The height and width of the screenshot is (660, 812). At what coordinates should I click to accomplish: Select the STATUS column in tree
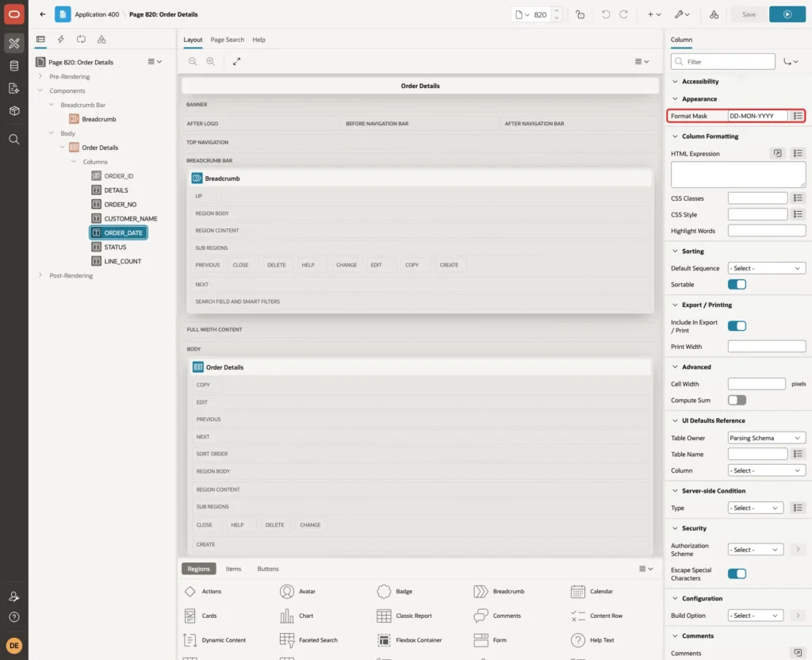click(x=115, y=247)
